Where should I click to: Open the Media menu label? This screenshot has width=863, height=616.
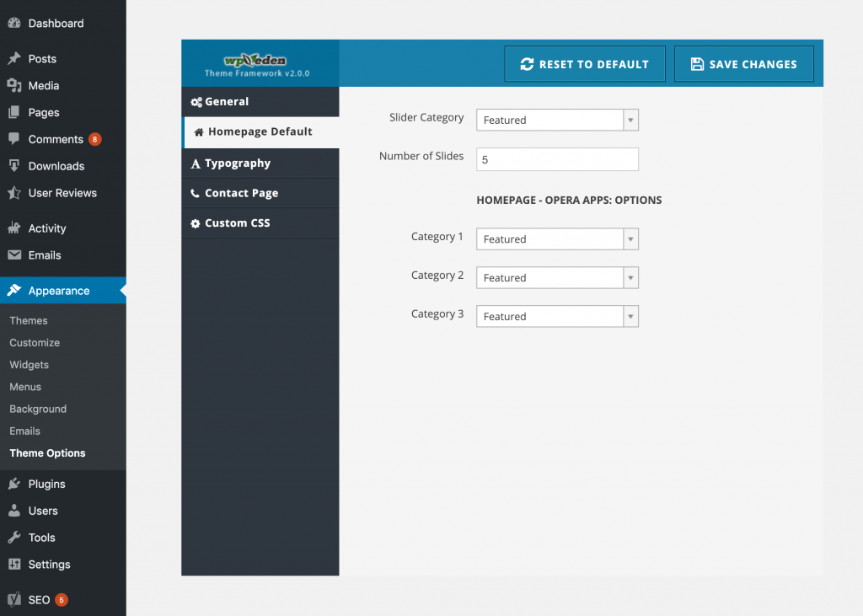point(44,86)
